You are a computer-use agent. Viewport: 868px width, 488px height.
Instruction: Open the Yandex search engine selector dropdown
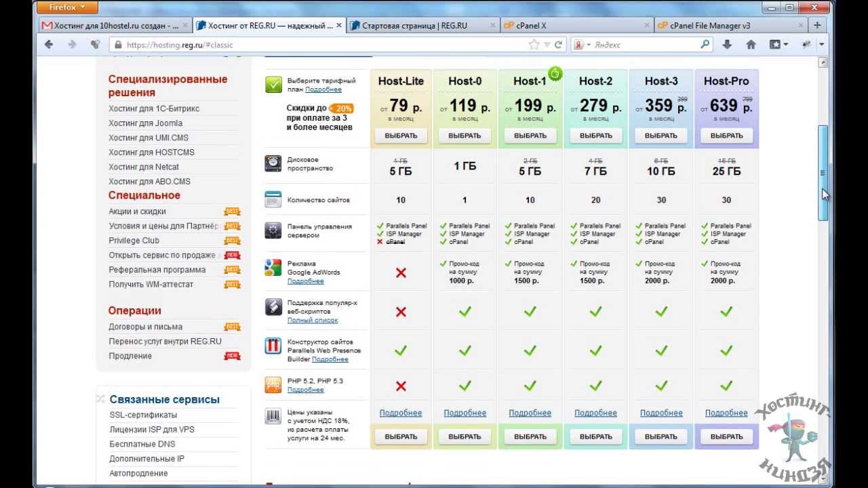(x=581, y=45)
